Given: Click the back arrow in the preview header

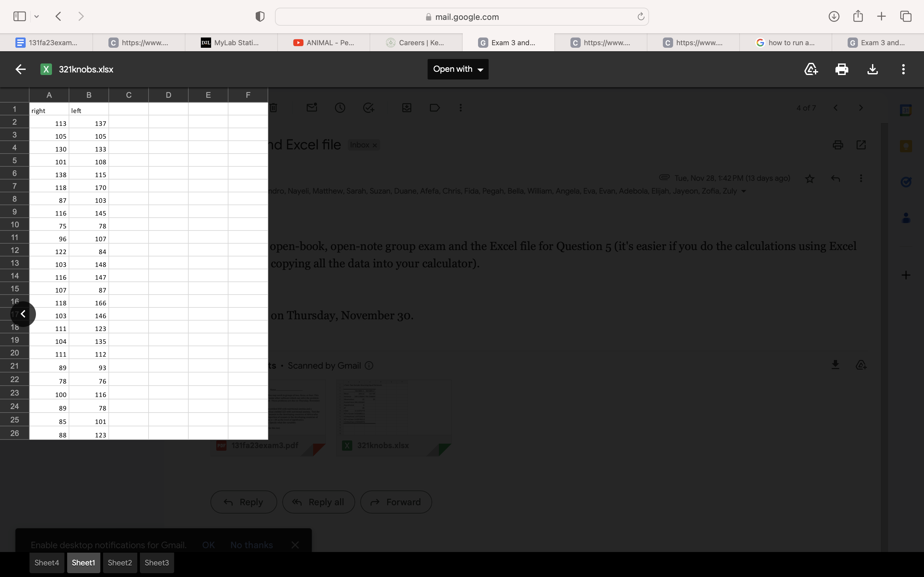Looking at the screenshot, I should pyautogui.click(x=21, y=69).
